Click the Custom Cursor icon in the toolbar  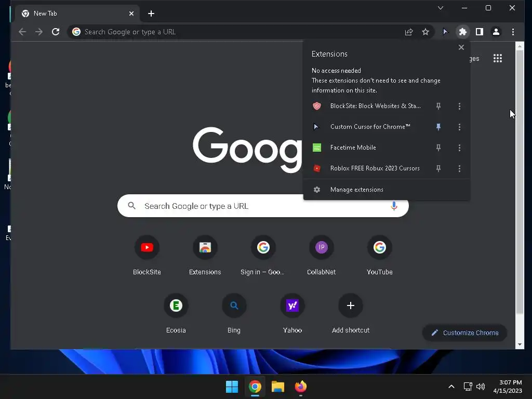(x=445, y=32)
